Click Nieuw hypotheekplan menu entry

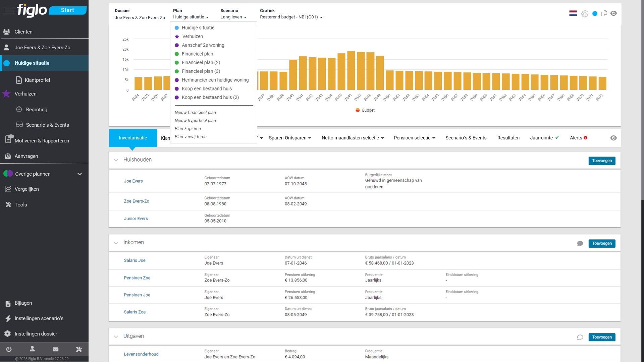point(195,121)
